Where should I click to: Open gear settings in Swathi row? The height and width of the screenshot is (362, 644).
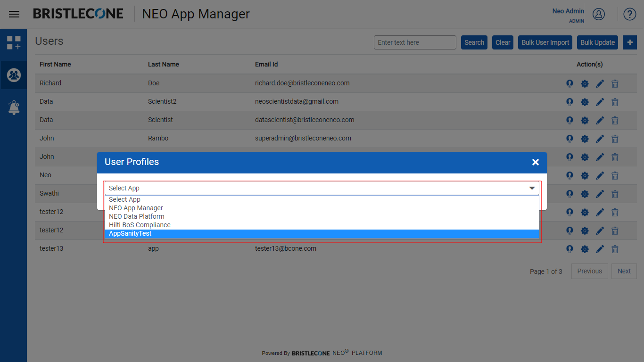click(x=585, y=194)
